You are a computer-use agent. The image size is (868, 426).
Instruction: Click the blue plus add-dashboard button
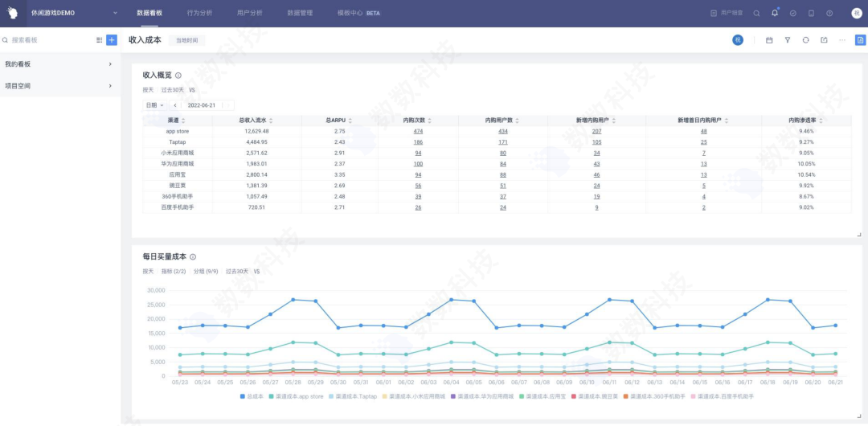112,40
